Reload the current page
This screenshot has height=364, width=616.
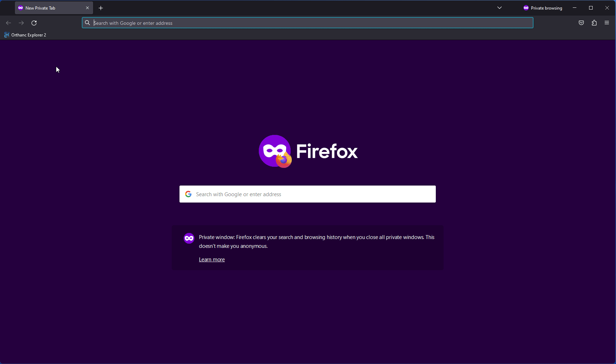click(x=34, y=23)
